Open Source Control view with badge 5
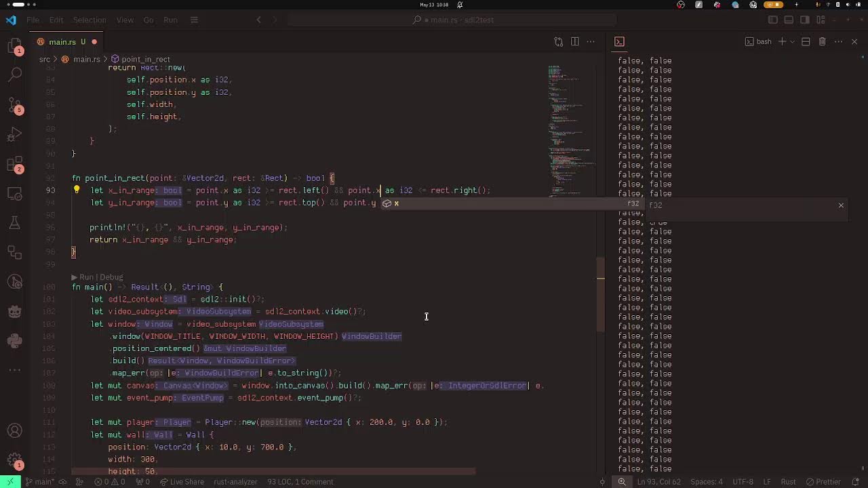This screenshot has width=868, height=488. 14,105
